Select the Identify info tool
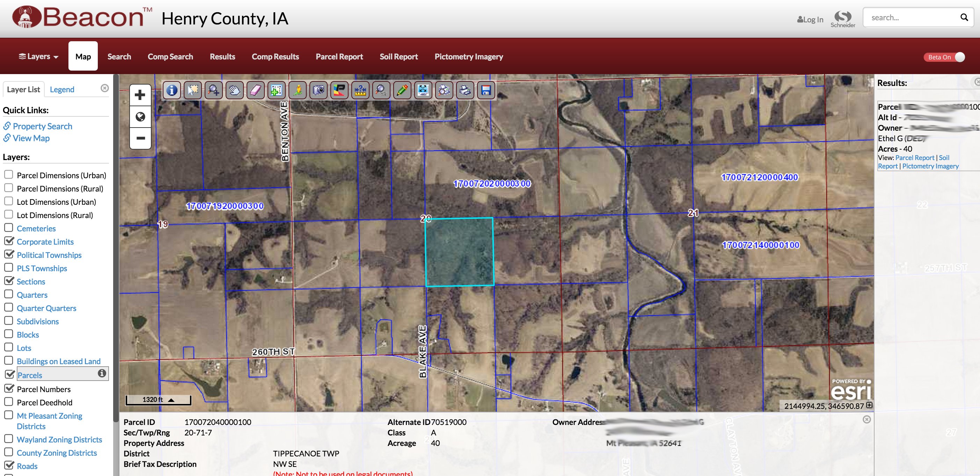The image size is (980, 476). click(x=171, y=90)
